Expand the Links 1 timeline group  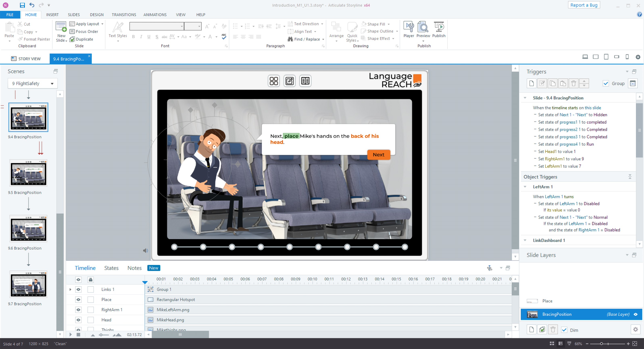tap(71, 290)
